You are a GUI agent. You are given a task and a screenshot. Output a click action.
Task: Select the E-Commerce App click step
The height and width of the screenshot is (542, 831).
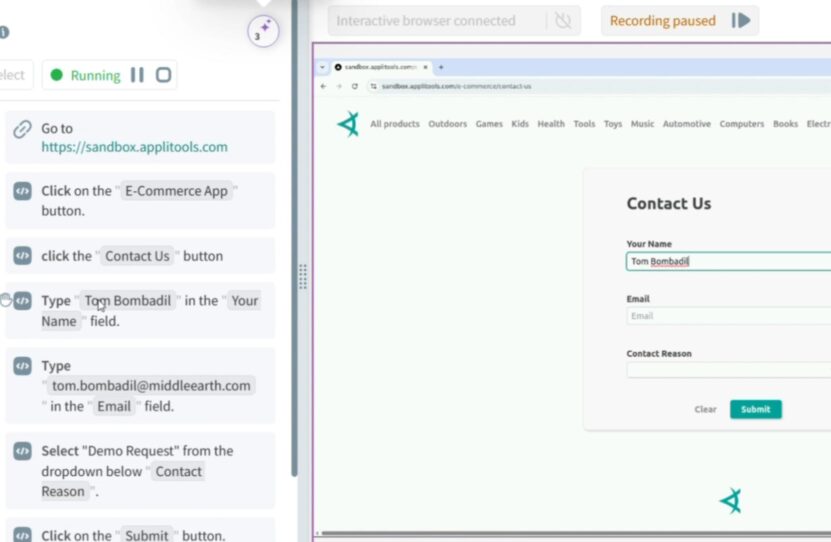(x=140, y=200)
